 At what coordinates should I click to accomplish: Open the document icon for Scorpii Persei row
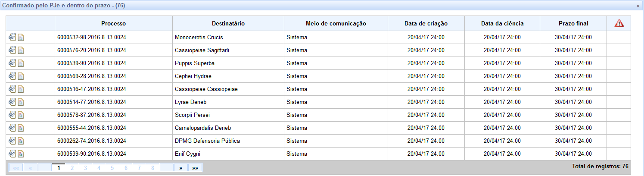coord(21,115)
